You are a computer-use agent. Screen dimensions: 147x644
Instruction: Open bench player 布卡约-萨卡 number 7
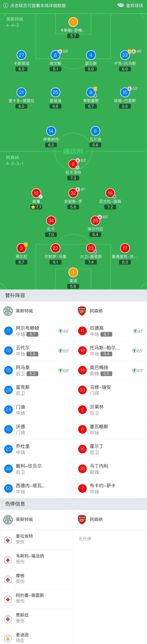(x=110, y=488)
